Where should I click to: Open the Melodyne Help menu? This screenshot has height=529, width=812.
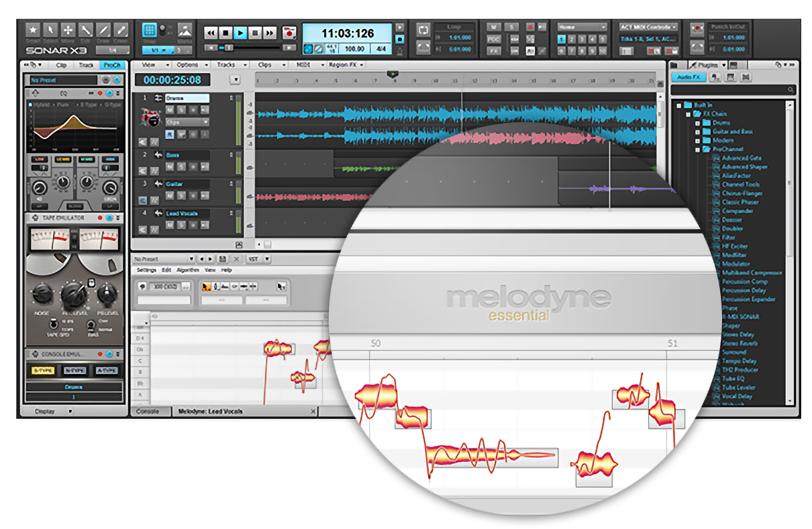point(227,270)
